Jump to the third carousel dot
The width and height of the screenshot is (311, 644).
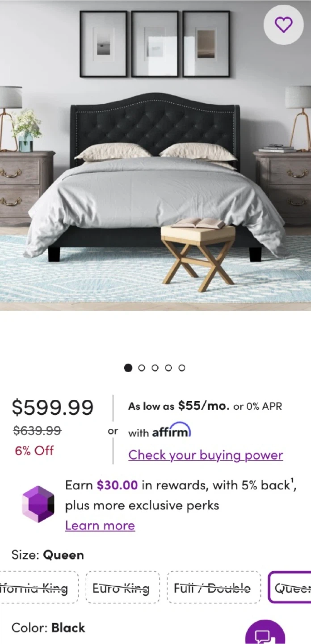tap(155, 368)
